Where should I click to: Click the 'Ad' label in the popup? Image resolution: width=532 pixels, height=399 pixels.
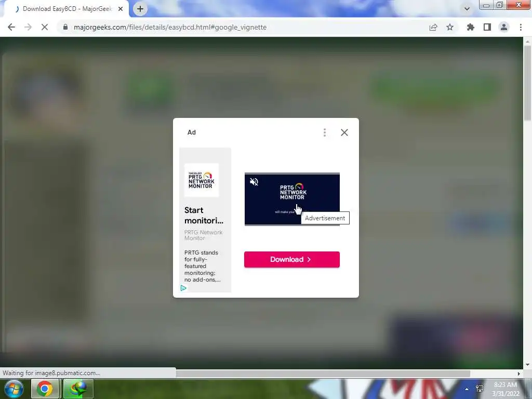(x=192, y=132)
